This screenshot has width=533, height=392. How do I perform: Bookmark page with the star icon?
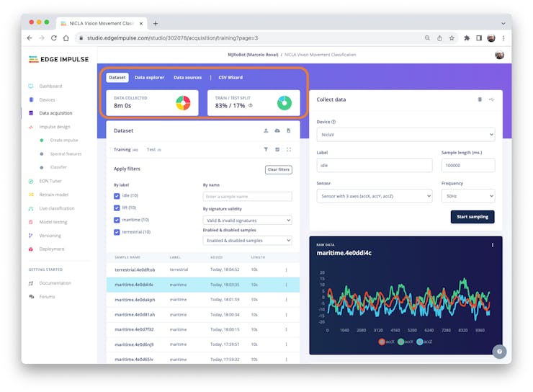coord(452,38)
